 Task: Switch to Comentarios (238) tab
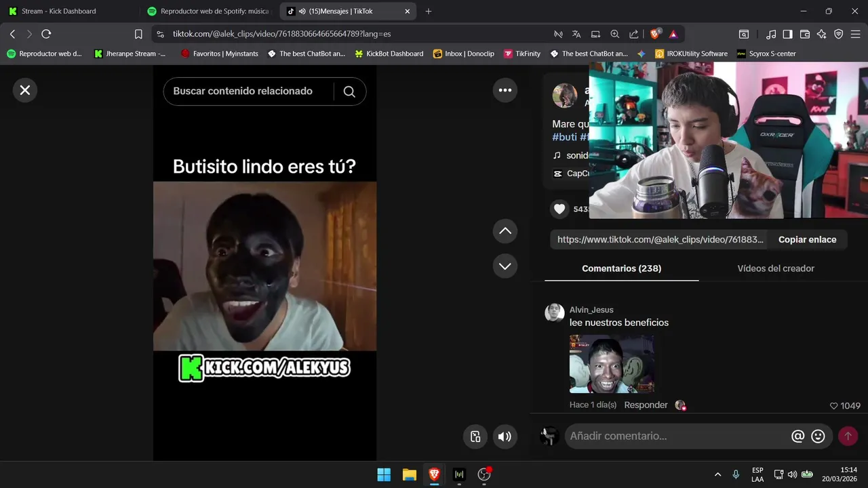point(621,268)
